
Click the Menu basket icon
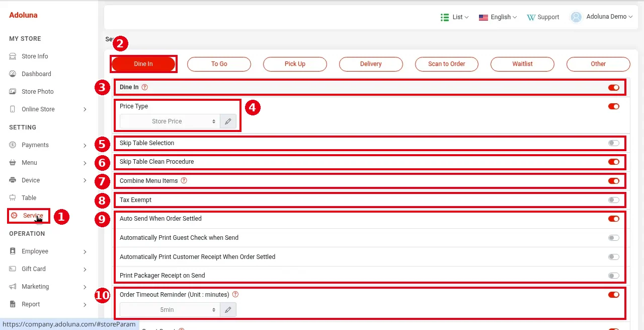coord(13,163)
